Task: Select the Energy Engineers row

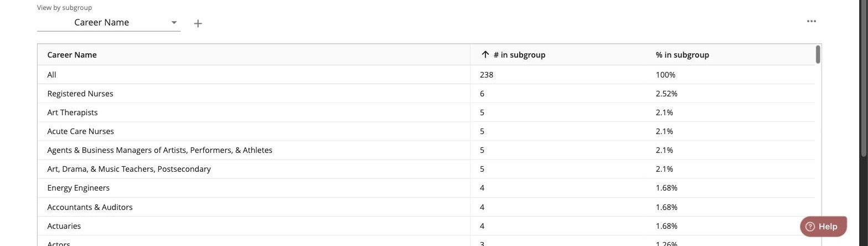Action: point(426,188)
